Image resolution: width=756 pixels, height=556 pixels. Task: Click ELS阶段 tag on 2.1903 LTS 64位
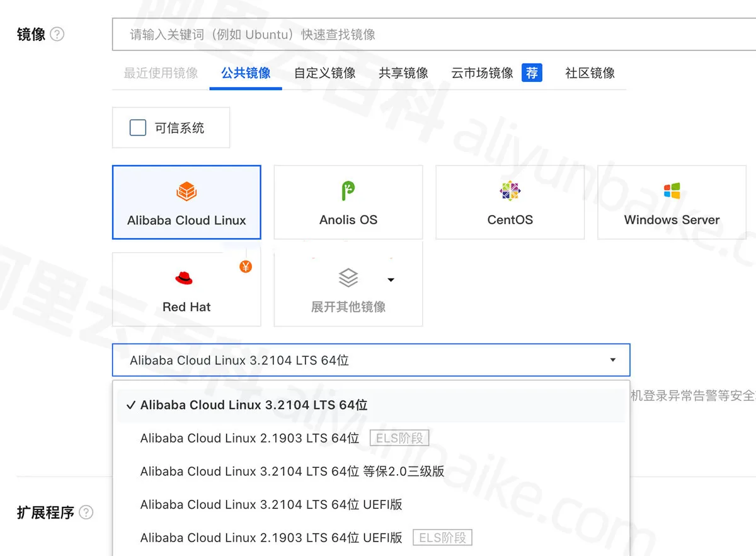point(399,438)
